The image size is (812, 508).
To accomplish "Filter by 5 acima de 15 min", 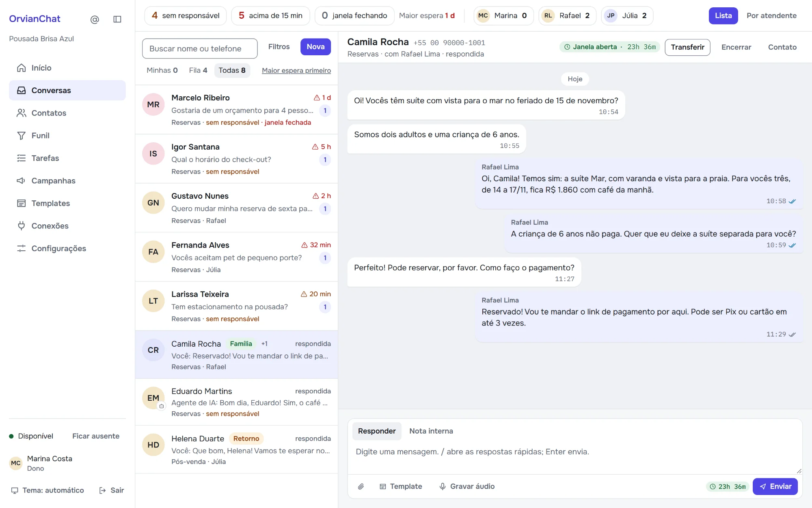I will click(x=270, y=15).
